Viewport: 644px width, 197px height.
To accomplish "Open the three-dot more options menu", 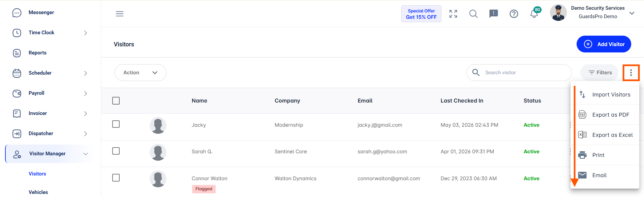I will click(x=631, y=73).
